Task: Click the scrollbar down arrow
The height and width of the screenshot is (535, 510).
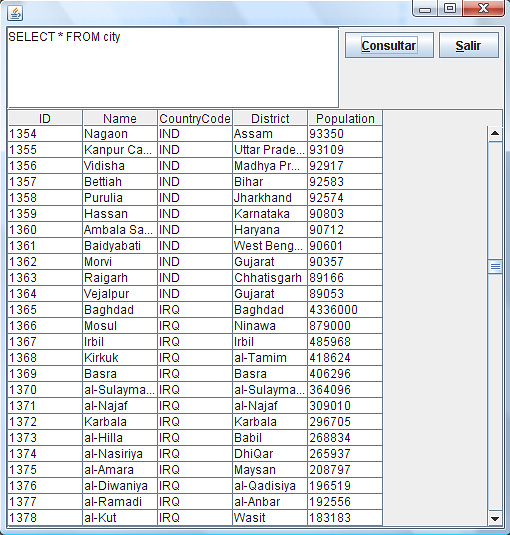Action: (x=495, y=519)
